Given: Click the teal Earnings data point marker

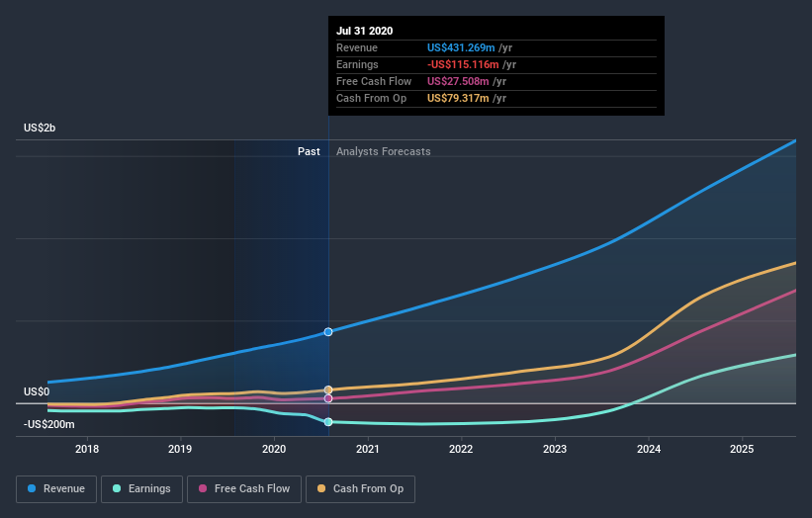Looking at the screenshot, I should (x=328, y=422).
